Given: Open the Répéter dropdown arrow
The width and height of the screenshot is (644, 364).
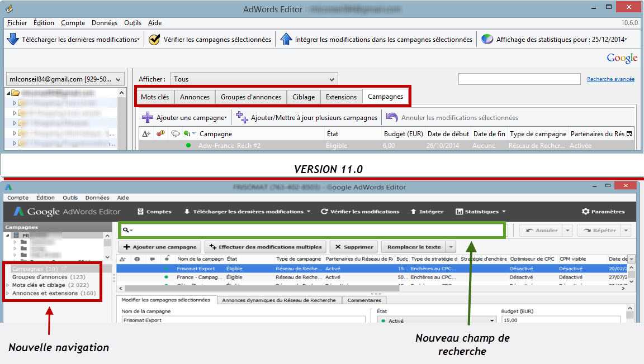Looking at the screenshot, I should pos(626,230).
